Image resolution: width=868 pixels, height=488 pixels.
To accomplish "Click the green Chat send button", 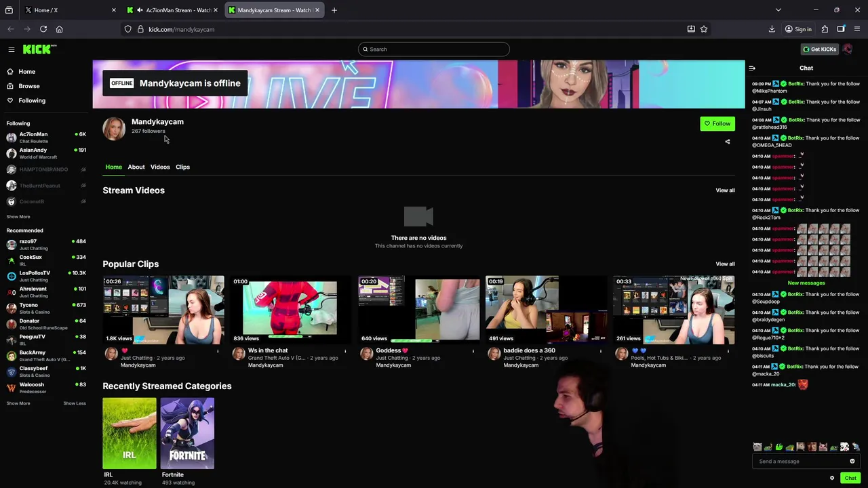I will coord(850,478).
